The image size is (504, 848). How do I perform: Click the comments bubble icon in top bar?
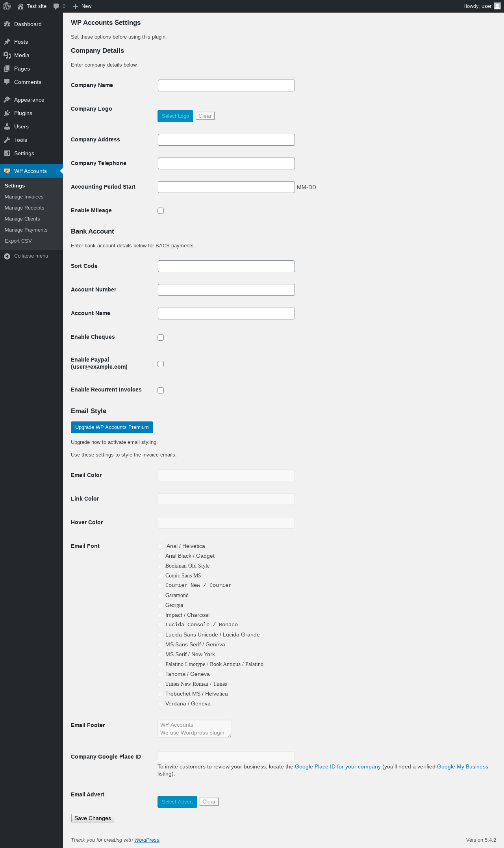(56, 6)
